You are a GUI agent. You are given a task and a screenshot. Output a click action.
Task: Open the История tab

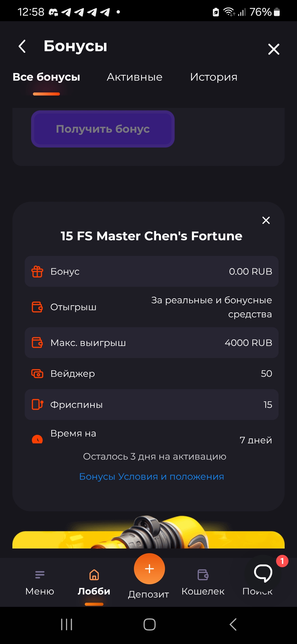click(214, 77)
